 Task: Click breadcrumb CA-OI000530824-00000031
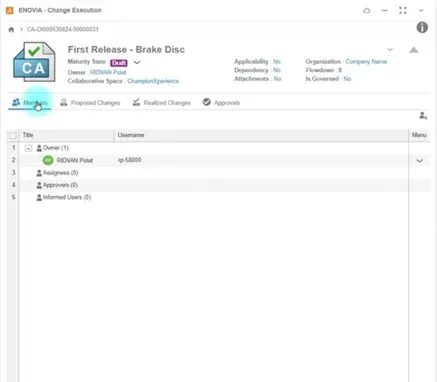coord(63,30)
